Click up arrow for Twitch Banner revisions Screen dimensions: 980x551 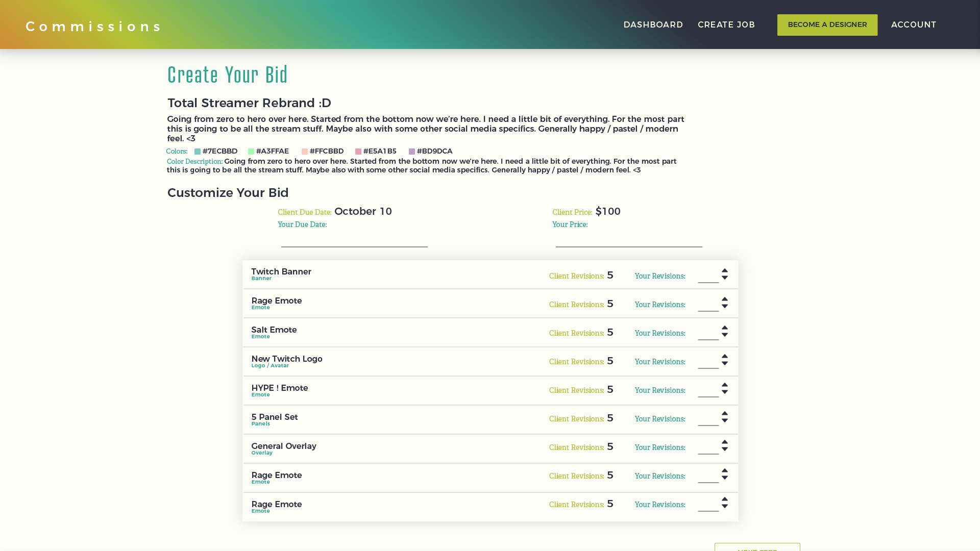[724, 271]
